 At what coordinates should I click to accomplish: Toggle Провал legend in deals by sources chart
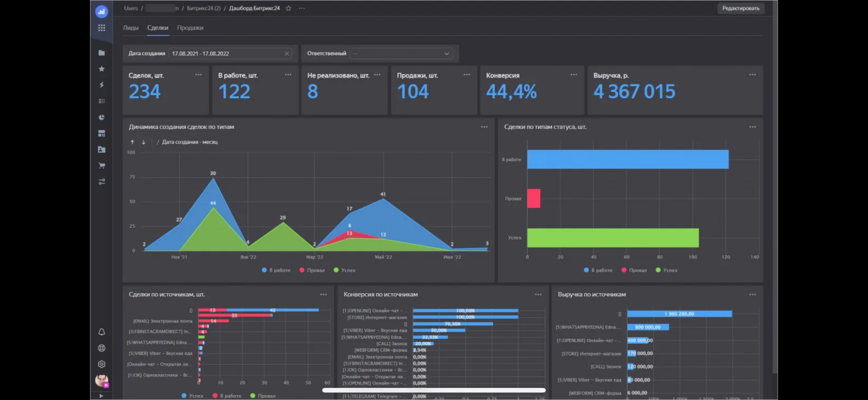point(263,396)
